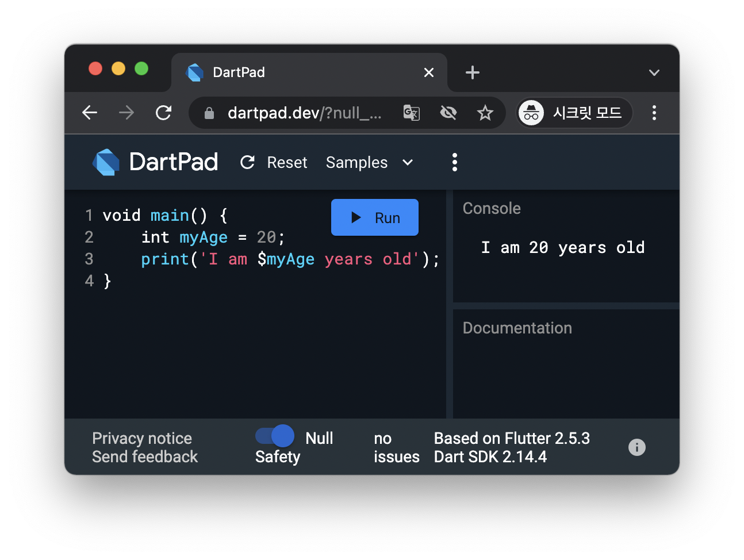
Task: Click the closing brace on line 4
Action: pyautogui.click(x=108, y=281)
